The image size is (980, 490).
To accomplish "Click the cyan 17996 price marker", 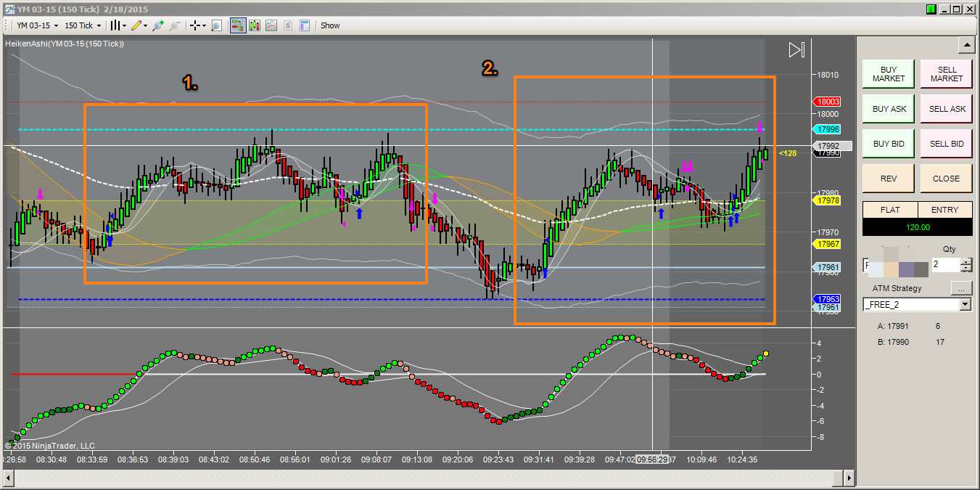I will tap(828, 129).
